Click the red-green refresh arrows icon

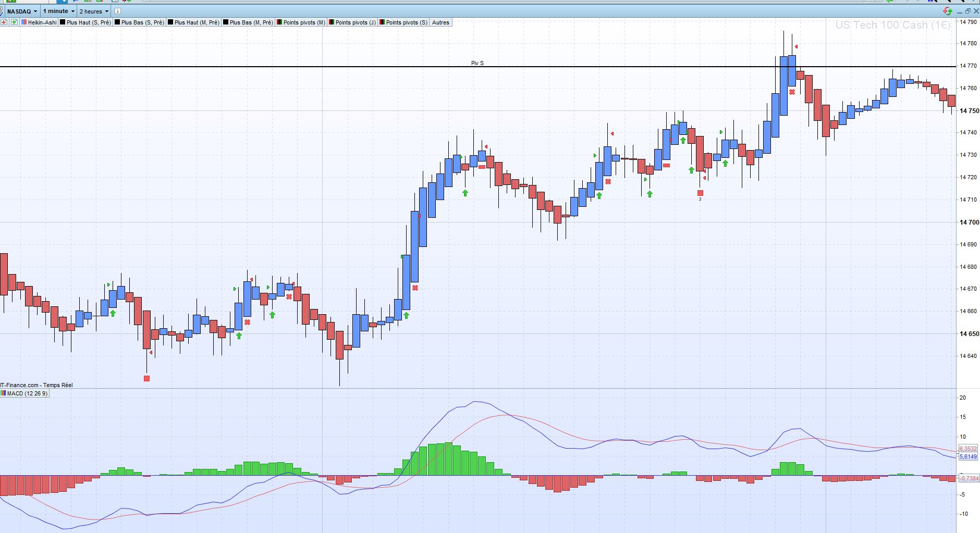click(x=948, y=11)
